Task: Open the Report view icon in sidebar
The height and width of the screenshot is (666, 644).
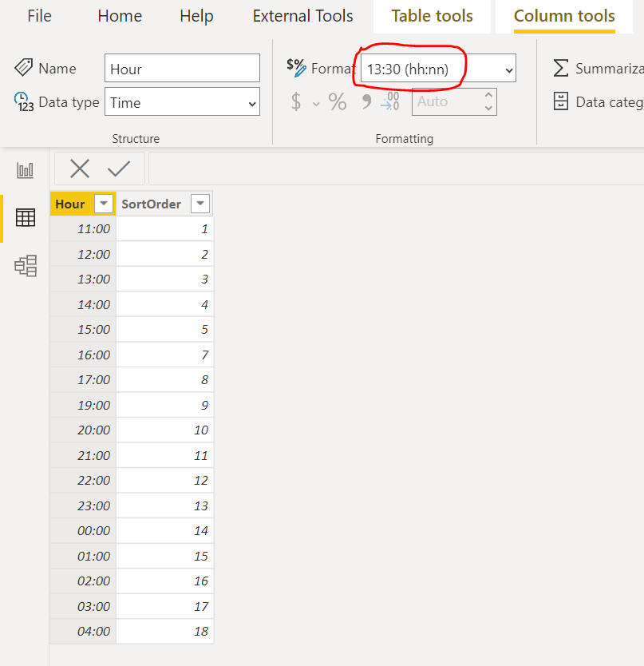Action: (25, 170)
